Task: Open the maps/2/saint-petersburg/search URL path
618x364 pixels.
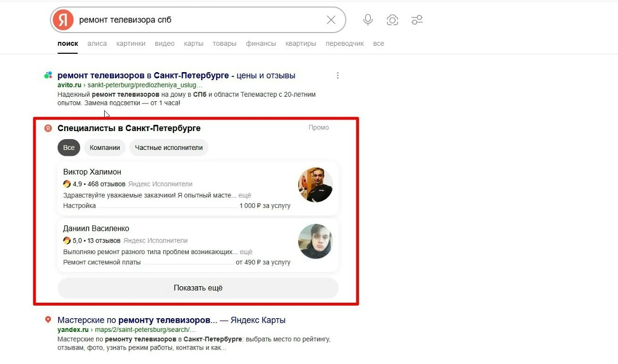Action: pyautogui.click(x=145, y=330)
